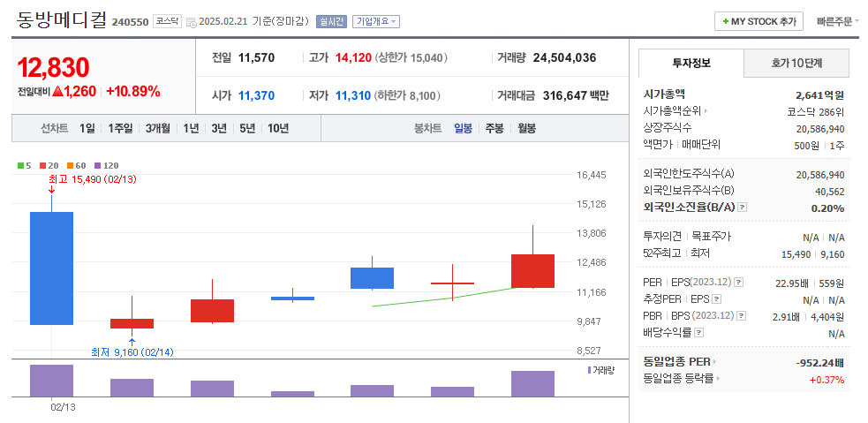Select the 10년 line chart period
The image size is (868, 423).
[278, 128]
